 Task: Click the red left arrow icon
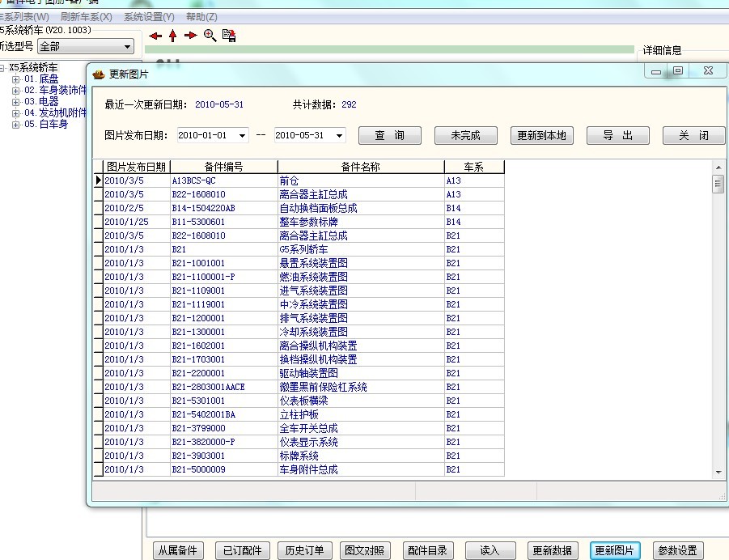(155, 36)
